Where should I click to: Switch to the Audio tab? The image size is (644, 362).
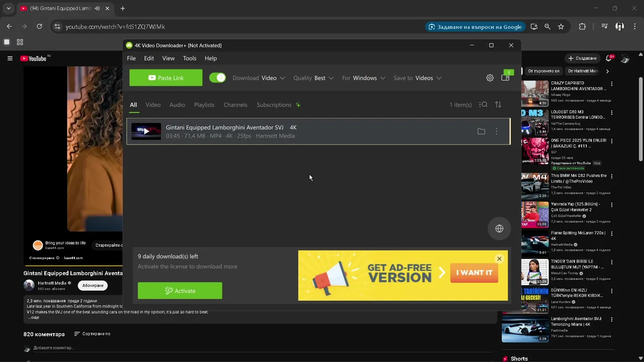pos(177,105)
